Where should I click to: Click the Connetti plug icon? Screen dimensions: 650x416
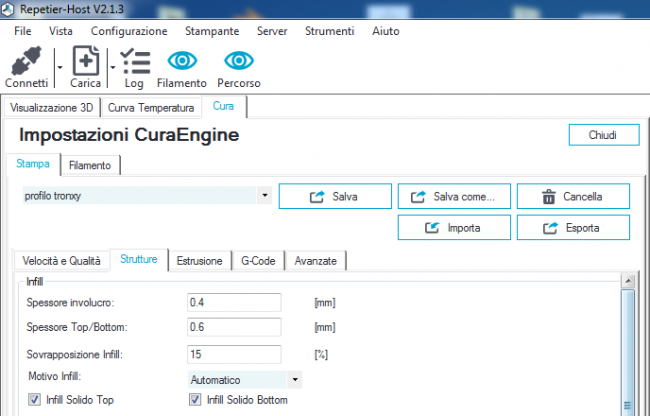coord(26,62)
